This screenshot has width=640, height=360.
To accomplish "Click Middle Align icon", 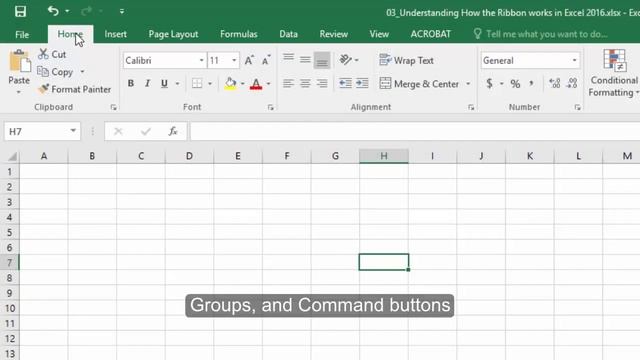I will coord(305,60).
